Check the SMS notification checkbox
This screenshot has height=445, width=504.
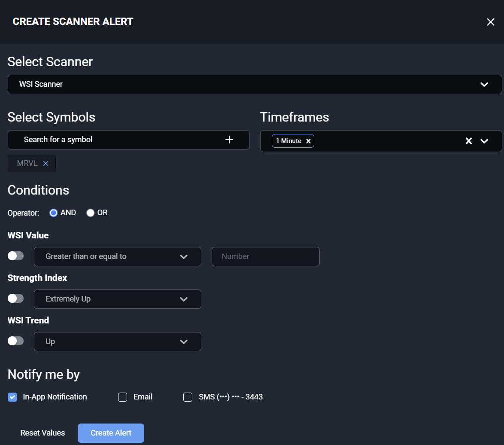pos(188,397)
